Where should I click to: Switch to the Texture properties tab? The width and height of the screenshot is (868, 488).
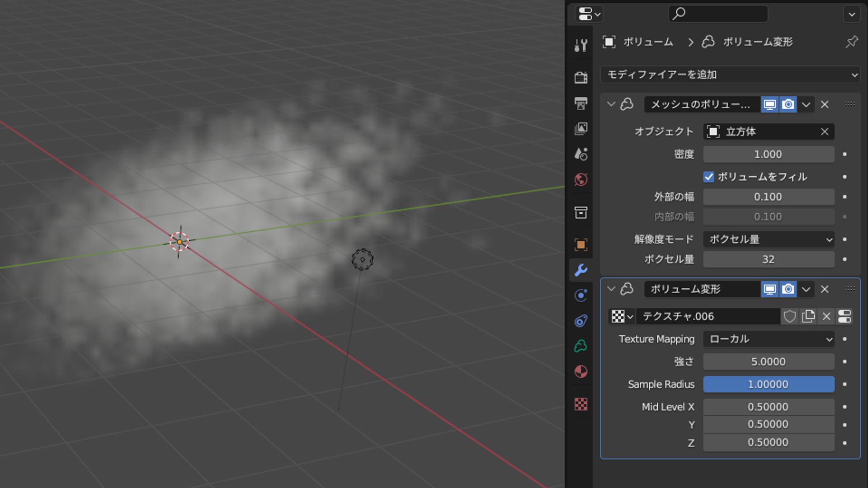pyautogui.click(x=581, y=405)
